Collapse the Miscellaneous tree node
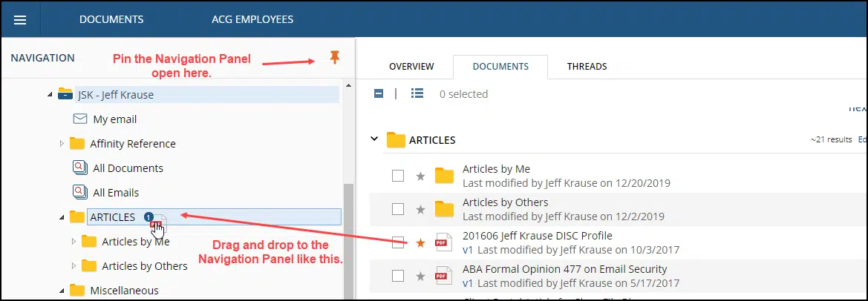The image size is (868, 301). pos(62,291)
